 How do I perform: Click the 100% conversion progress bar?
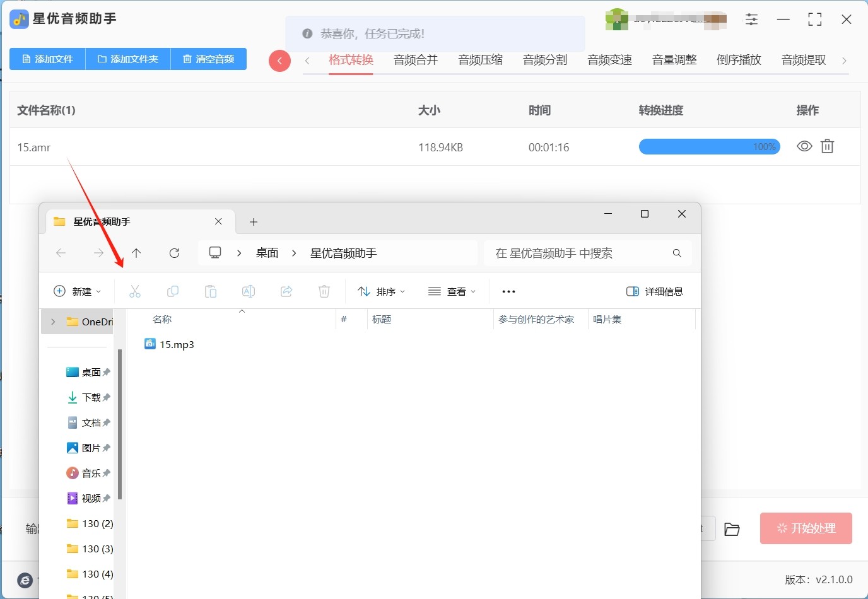(x=709, y=147)
